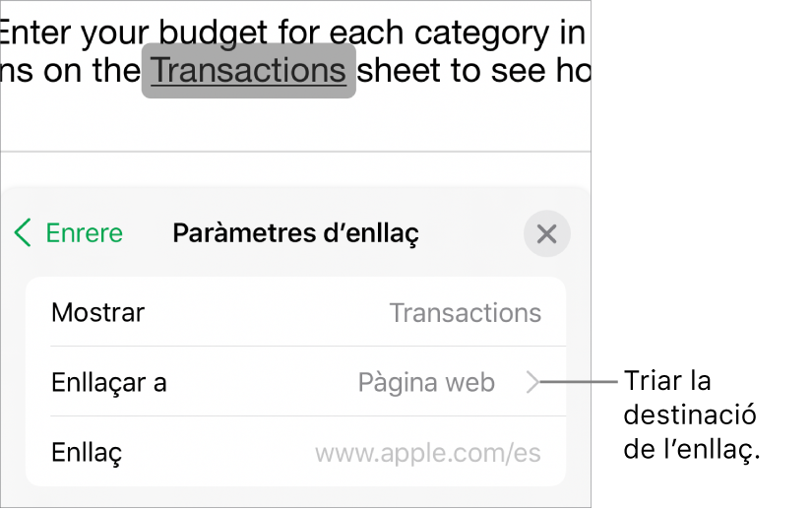Tap the highlighted Transactions link
The image size is (812, 510).
pos(249,71)
